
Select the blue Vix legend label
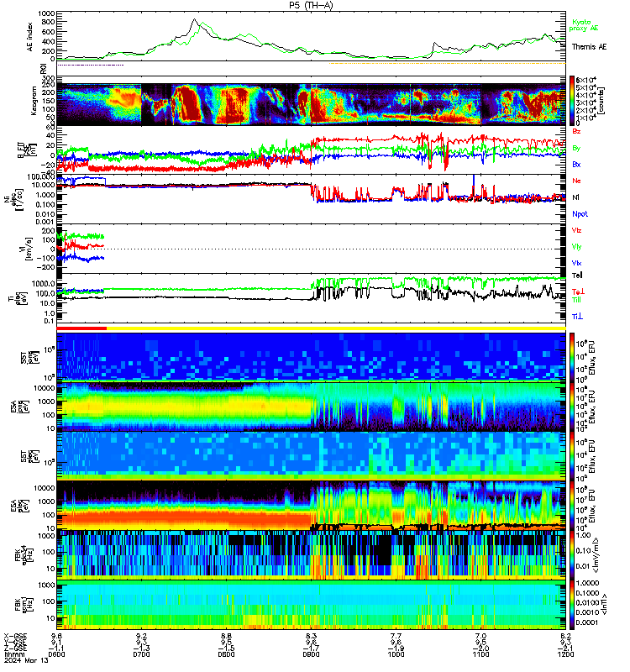point(576,263)
